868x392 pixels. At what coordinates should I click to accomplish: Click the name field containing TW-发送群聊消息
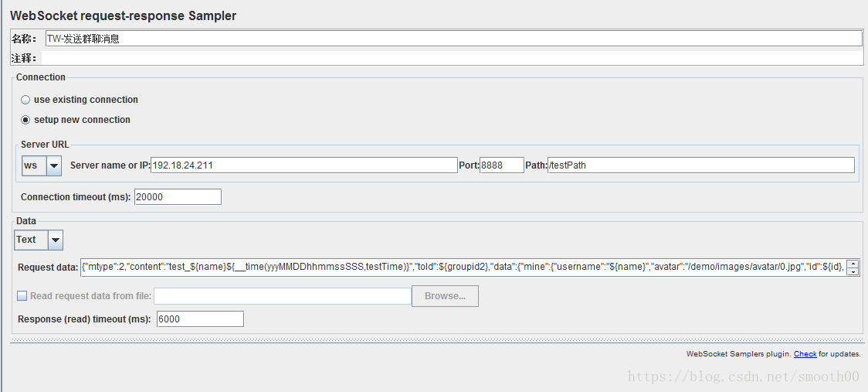click(x=453, y=38)
